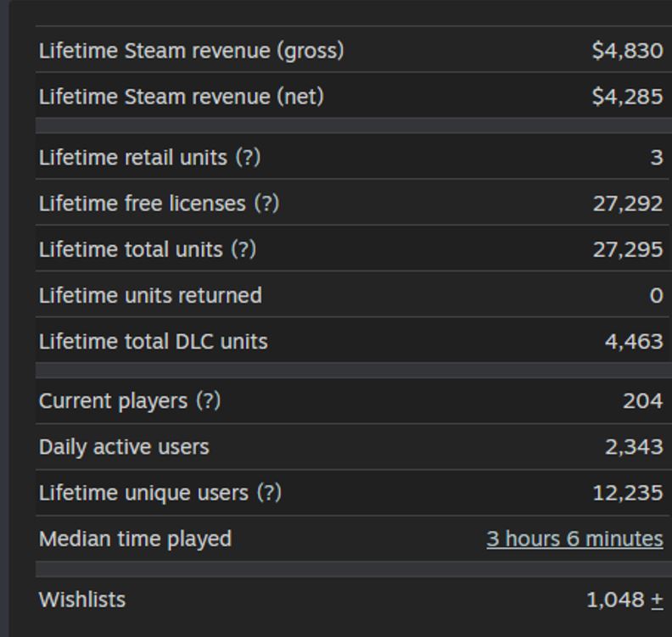Screen dimensions: 672x637
Task: Click the help marker beside Lifetime unique users
Action: pos(269,493)
